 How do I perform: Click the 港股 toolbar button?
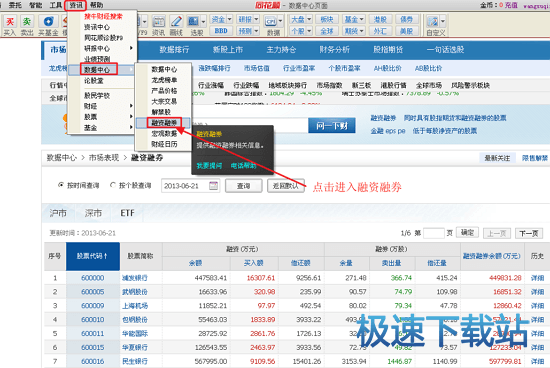(380, 19)
